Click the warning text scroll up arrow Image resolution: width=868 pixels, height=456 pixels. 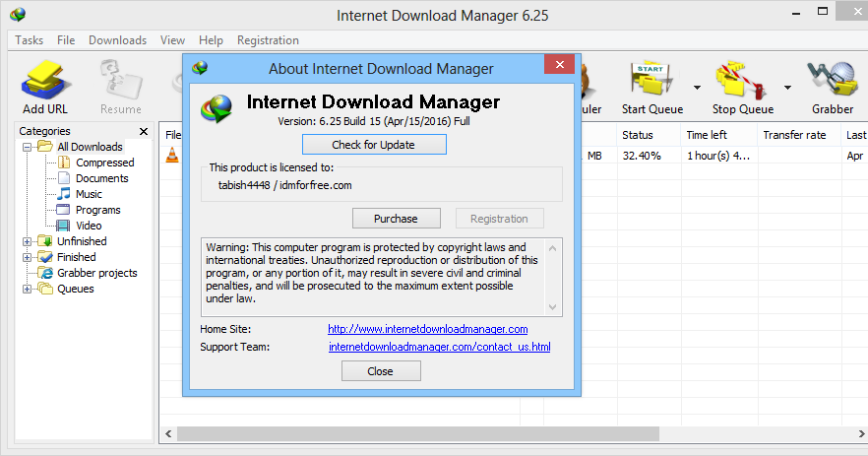(x=552, y=248)
